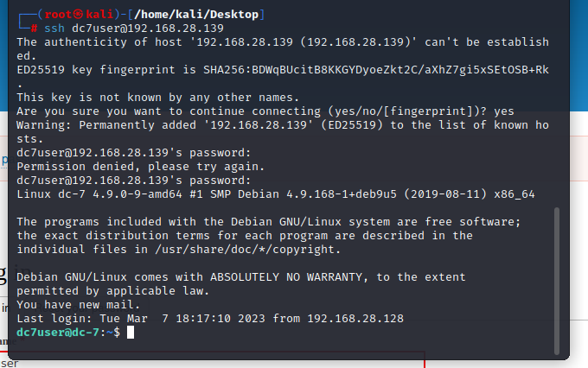Image resolution: width=588 pixels, height=368 pixels.
Task: Click the 'ABSOLUTELY NO WARRANTY' text
Action: click(286, 277)
